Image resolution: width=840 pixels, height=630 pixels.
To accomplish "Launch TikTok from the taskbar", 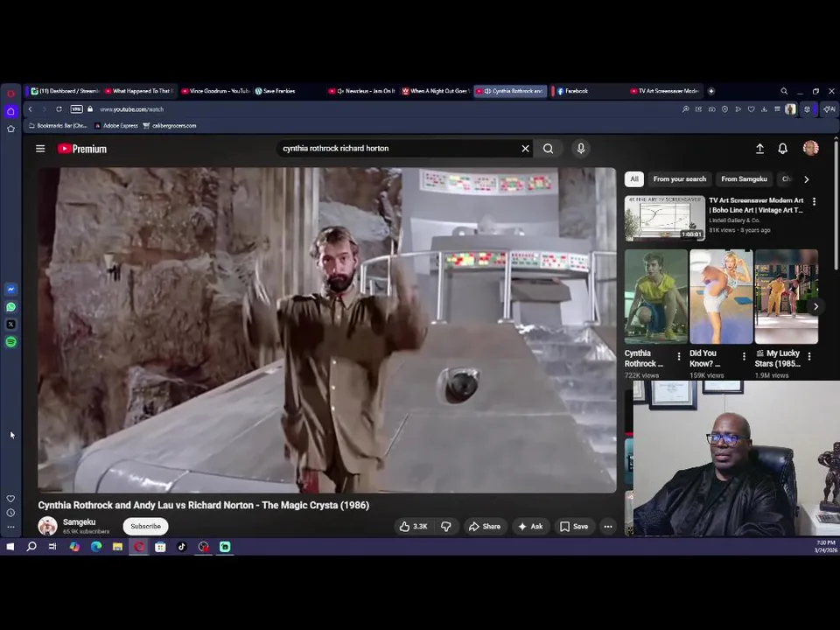I will tap(182, 546).
